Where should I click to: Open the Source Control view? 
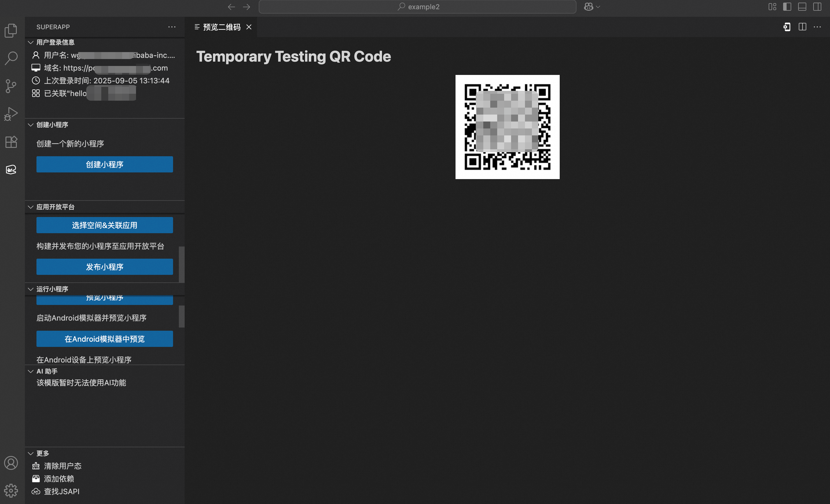(x=11, y=86)
